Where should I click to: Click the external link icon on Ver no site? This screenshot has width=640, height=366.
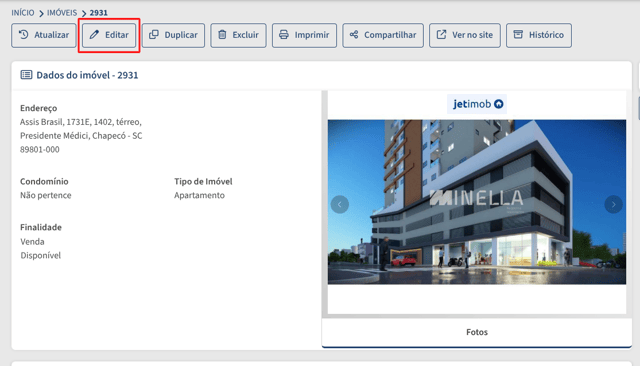[x=441, y=35]
